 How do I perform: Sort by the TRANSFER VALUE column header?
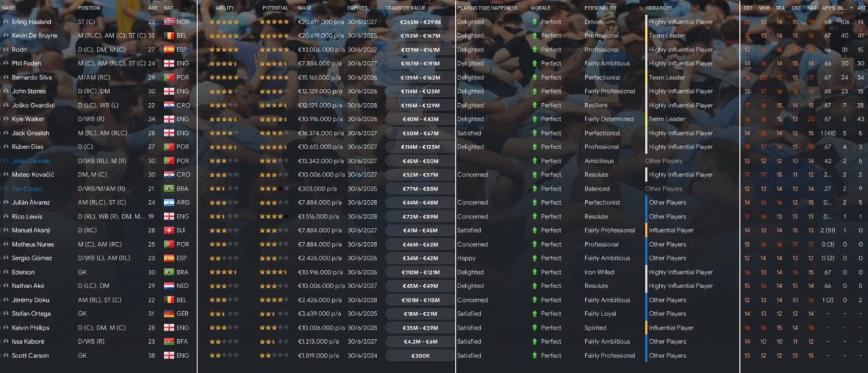point(406,7)
